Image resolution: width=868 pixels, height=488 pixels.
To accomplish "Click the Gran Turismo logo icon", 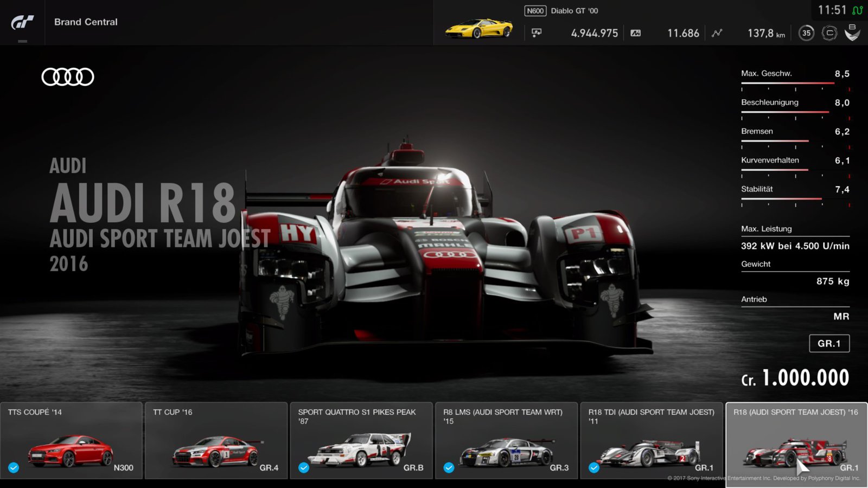I will pos(22,22).
